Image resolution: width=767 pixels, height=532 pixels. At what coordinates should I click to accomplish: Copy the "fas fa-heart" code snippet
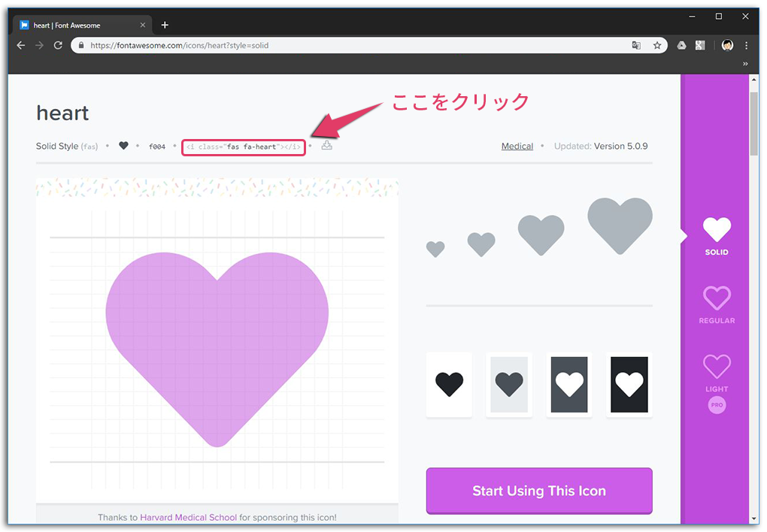(243, 147)
